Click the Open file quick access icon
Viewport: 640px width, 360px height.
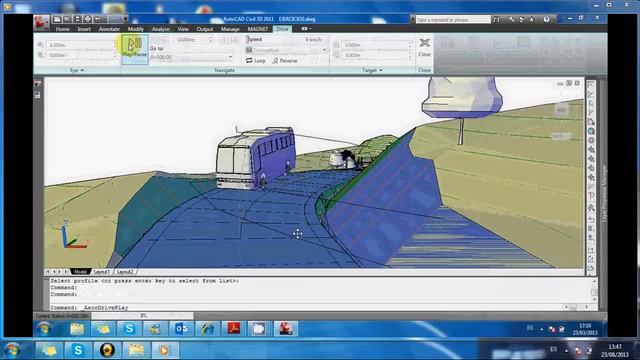[67, 19]
